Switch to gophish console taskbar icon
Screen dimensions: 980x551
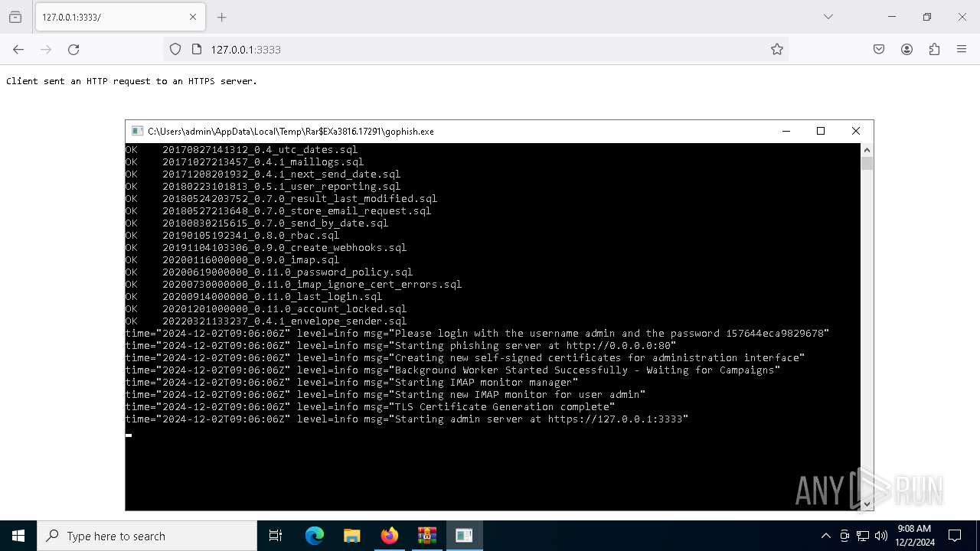464,536
